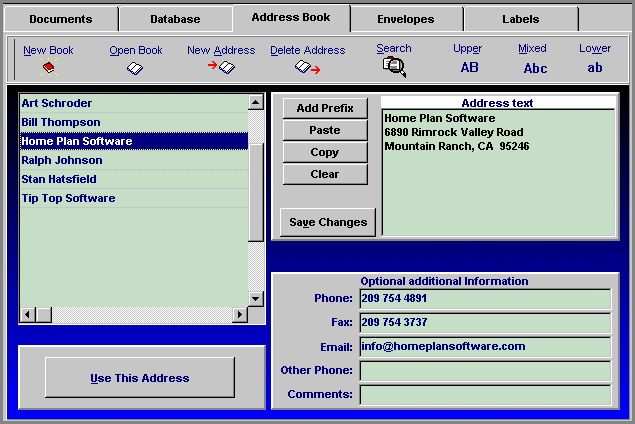
Task: Click the Lower label in toolbar
Action: pyautogui.click(x=595, y=48)
